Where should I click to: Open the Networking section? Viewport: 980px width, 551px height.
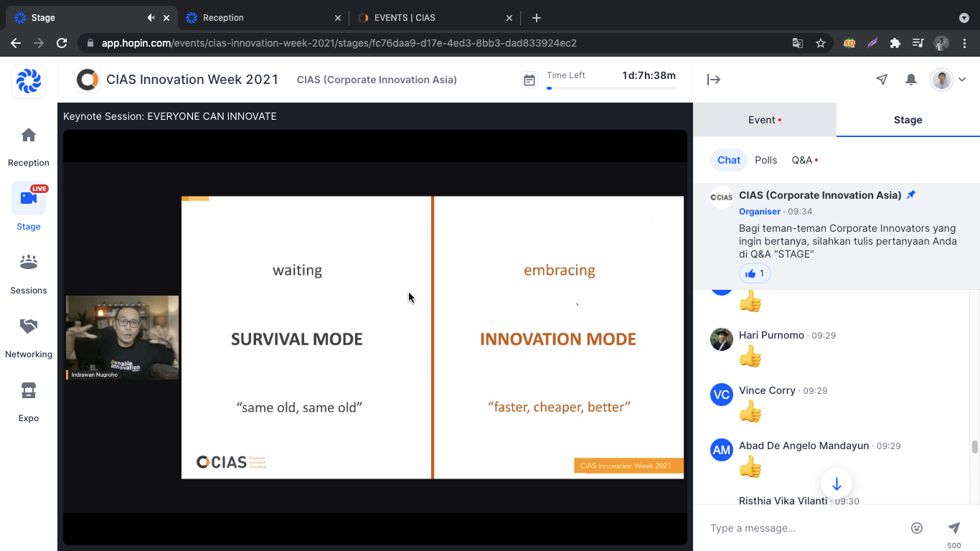pos(29,337)
